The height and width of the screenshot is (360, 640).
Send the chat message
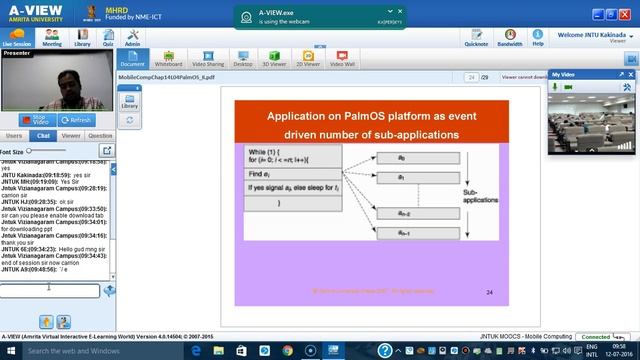click(109, 291)
